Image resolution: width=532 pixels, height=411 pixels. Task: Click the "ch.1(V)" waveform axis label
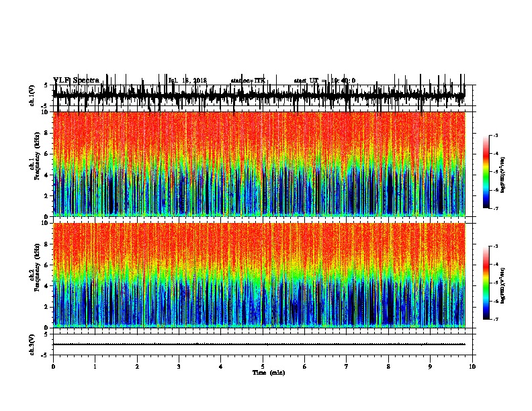coord(32,95)
